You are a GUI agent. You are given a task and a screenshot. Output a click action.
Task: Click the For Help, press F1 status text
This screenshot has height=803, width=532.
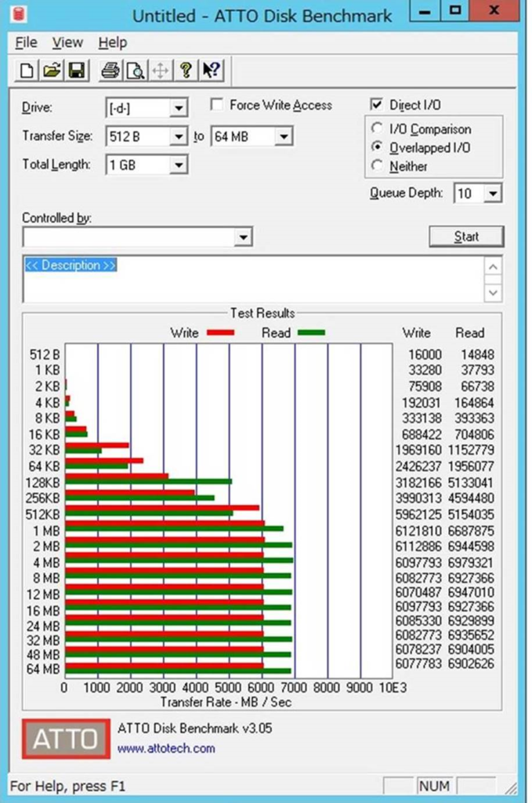point(67,786)
